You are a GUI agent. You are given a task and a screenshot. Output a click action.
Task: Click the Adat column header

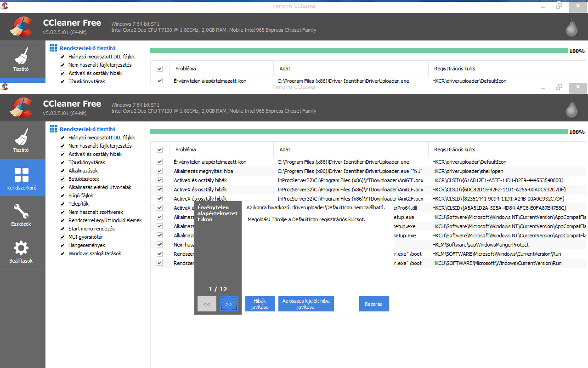(x=285, y=149)
